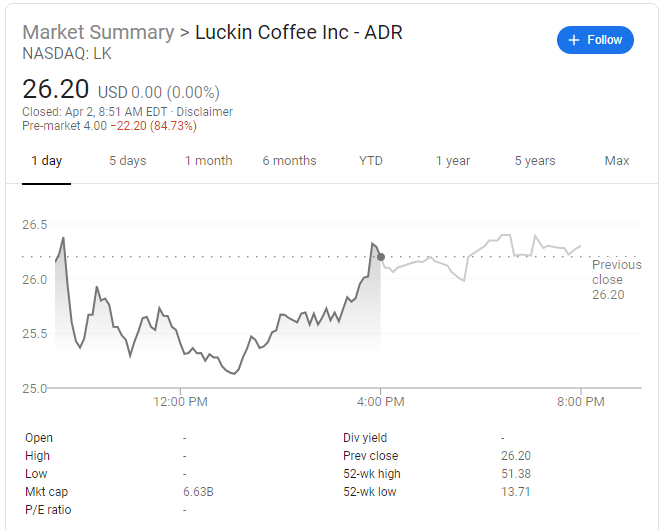Click the 52-wk low value 13.71
This screenshot has width=660, height=530.
tap(516, 492)
